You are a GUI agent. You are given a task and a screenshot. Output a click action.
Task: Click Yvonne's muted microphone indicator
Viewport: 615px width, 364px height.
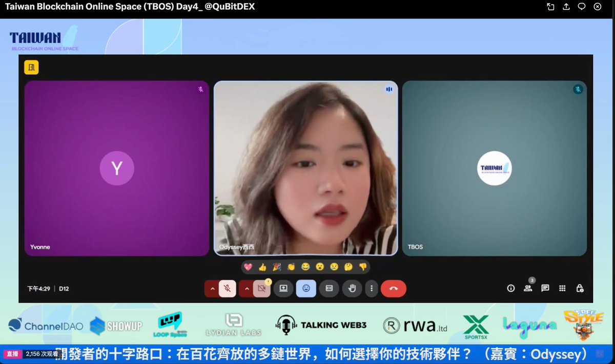[201, 89]
